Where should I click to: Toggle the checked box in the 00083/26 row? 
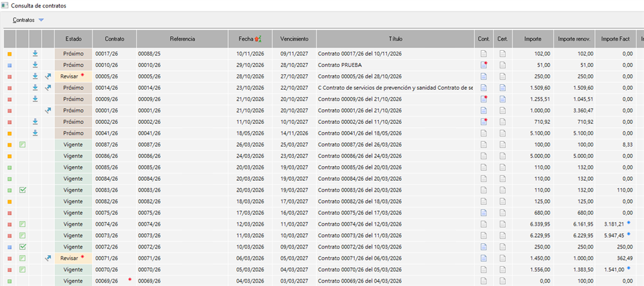[23, 190]
